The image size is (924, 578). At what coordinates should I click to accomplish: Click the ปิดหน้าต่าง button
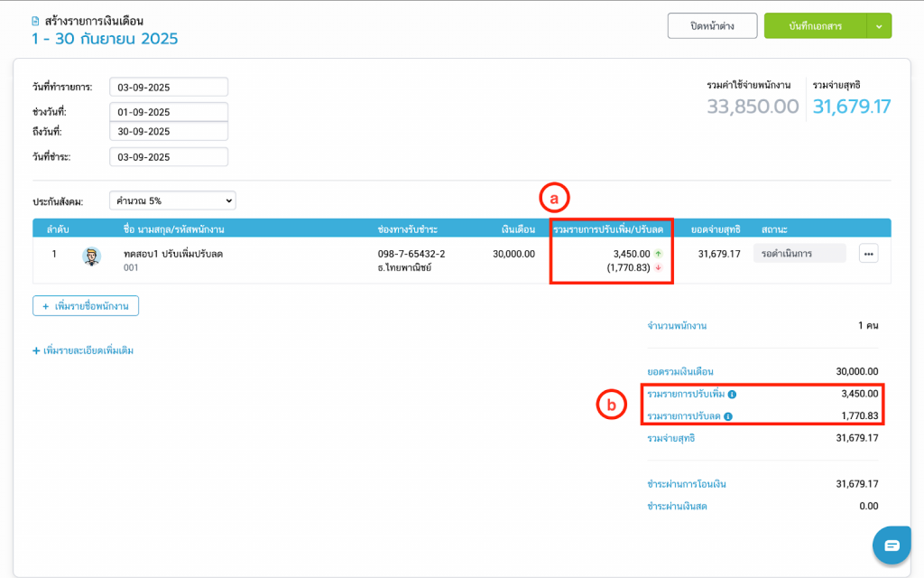(712, 26)
